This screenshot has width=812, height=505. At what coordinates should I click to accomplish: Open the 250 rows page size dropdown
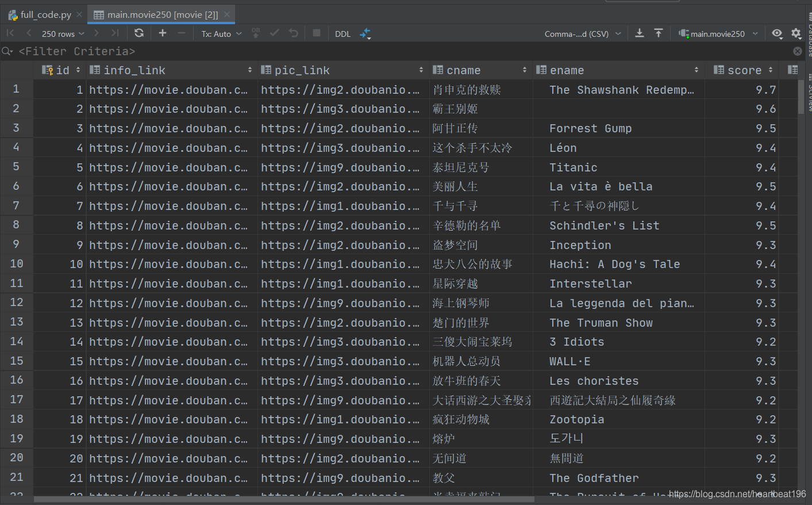pyautogui.click(x=63, y=34)
